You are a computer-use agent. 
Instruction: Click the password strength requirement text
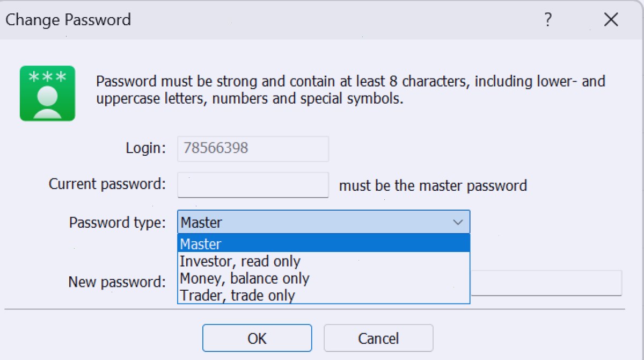350,90
